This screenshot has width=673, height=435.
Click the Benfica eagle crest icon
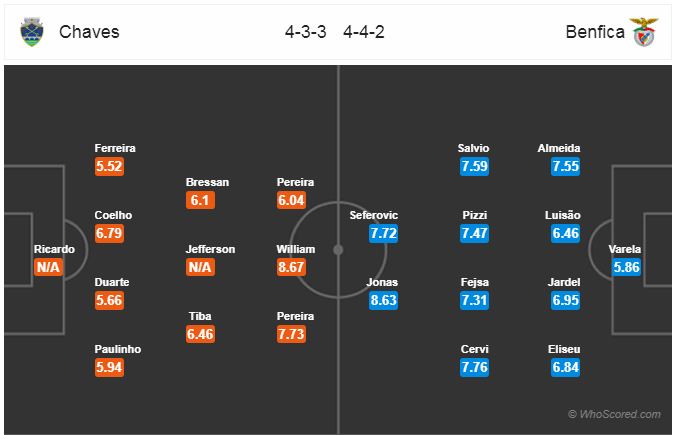point(643,32)
